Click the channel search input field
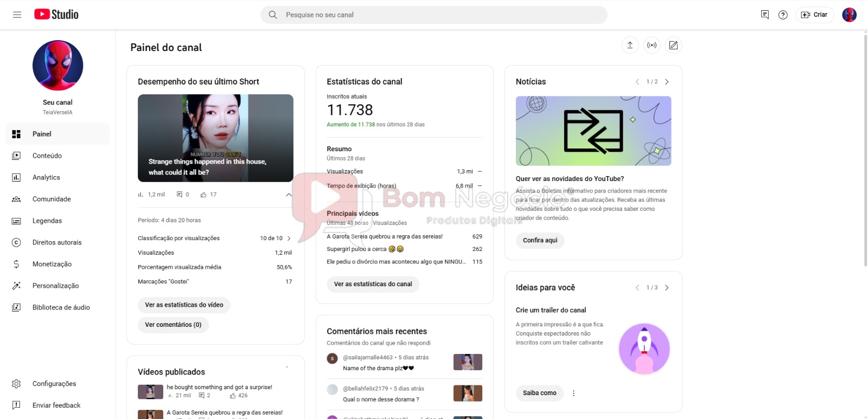Viewport: 868px width, 419px height. [x=434, y=15]
